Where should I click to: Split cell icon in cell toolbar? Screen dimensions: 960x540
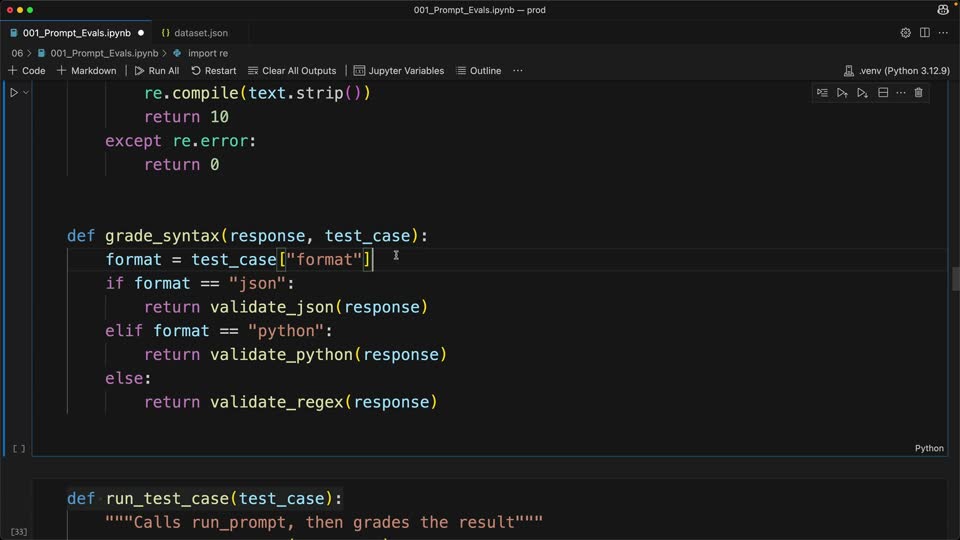[x=883, y=92]
